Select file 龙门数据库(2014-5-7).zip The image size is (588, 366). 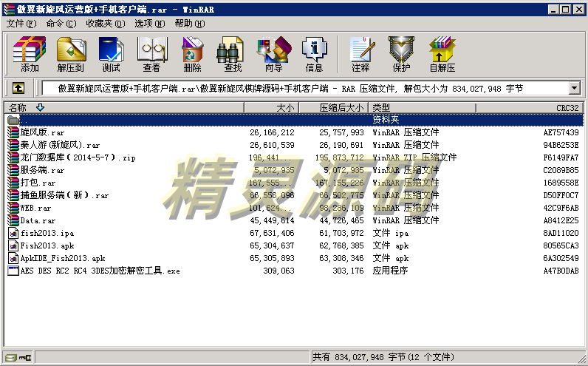pos(78,157)
